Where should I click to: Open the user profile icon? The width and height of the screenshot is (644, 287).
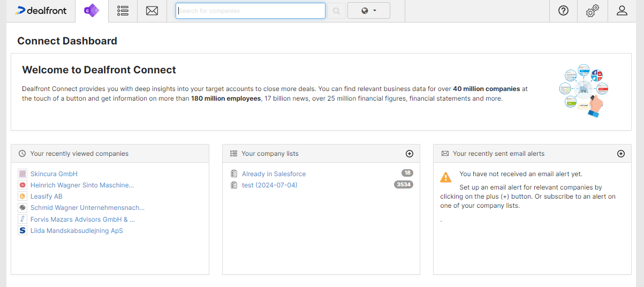(x=622, y=11)
